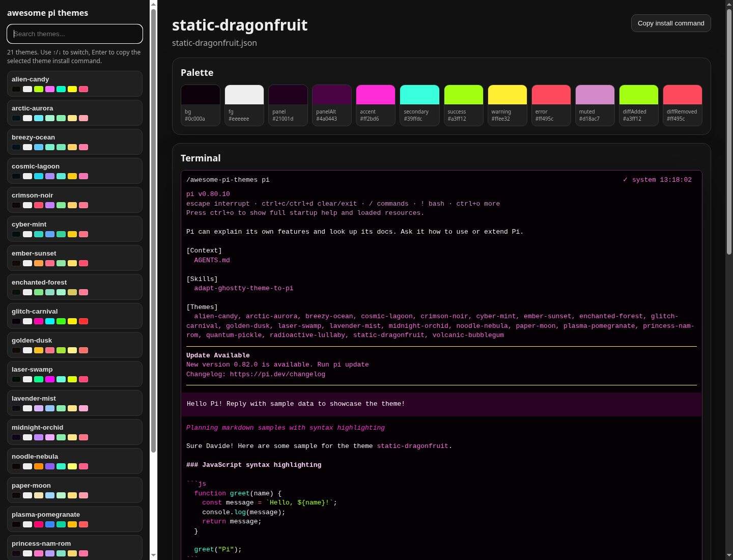The image size is (733, 560).
Task: Click the sidebar scrollbar up arrow
Action: click(154, 4)
